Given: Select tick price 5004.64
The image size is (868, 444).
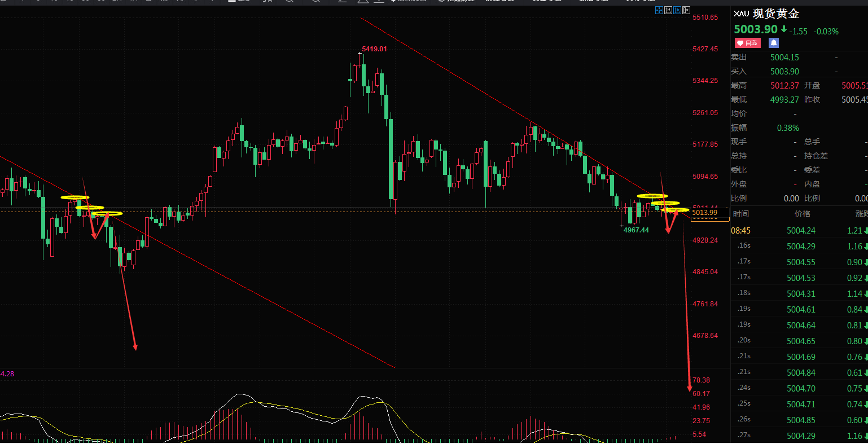Looking at the screenshot, I should pos(801,326).
